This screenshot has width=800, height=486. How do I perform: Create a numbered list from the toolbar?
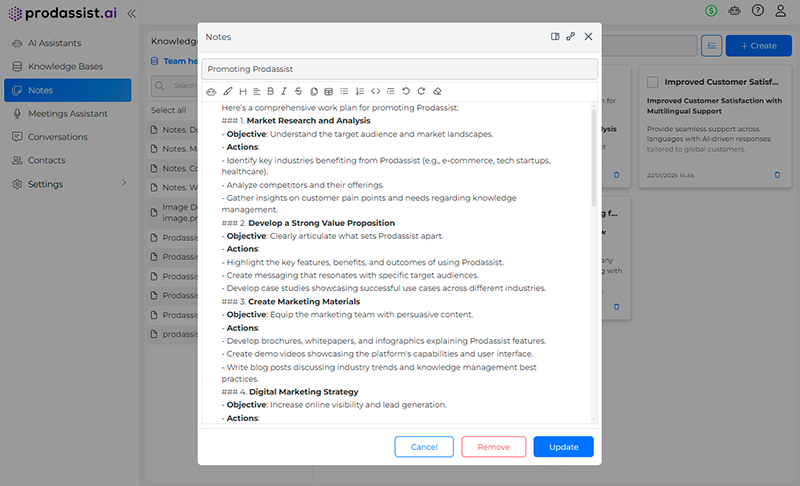[x=360, y=92]
